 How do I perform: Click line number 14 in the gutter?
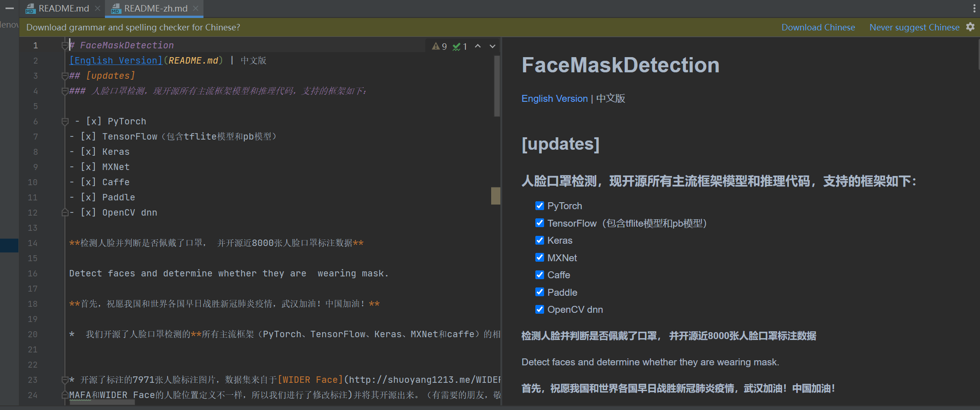click(x=33, y=243)
